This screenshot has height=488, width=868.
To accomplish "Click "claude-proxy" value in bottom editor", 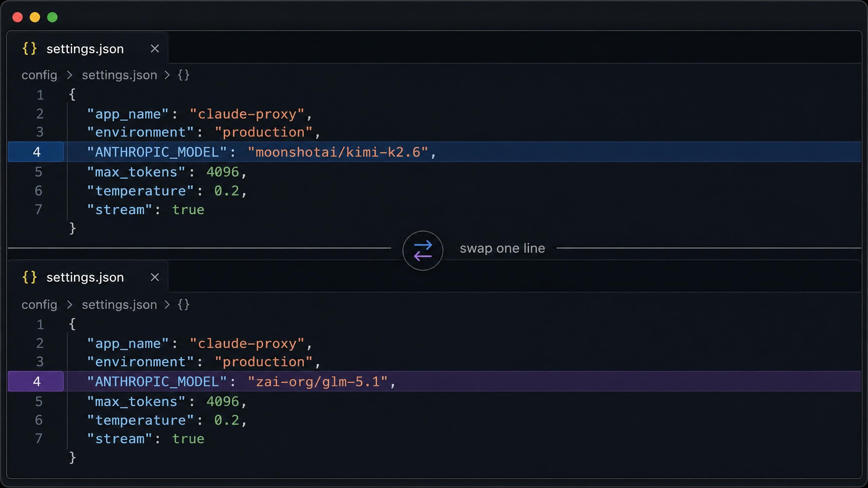I will tap(247, 344).
